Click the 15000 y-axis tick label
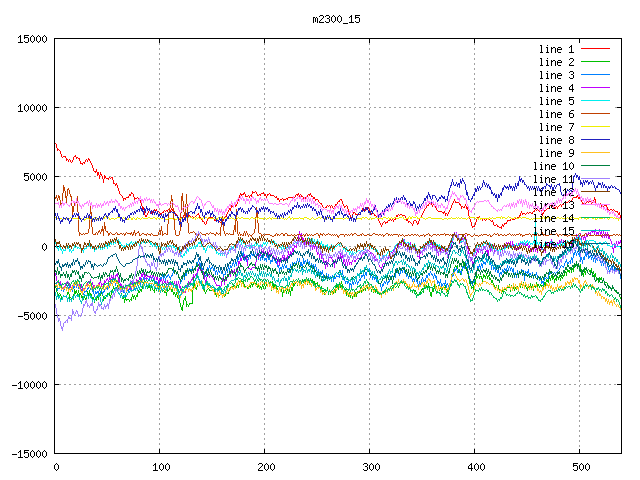This screenshot has height=480, width=640. coord(31,39)
